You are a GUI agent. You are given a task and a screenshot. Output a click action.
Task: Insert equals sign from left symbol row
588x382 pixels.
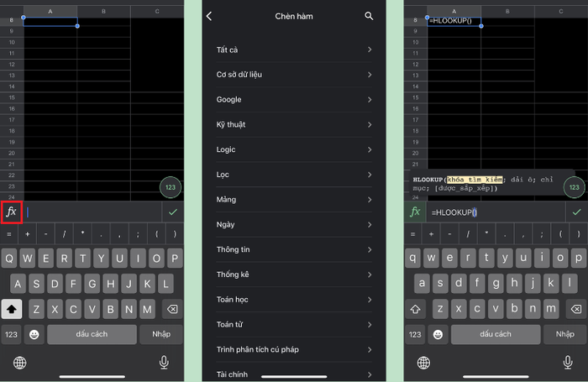coord(9,234)
